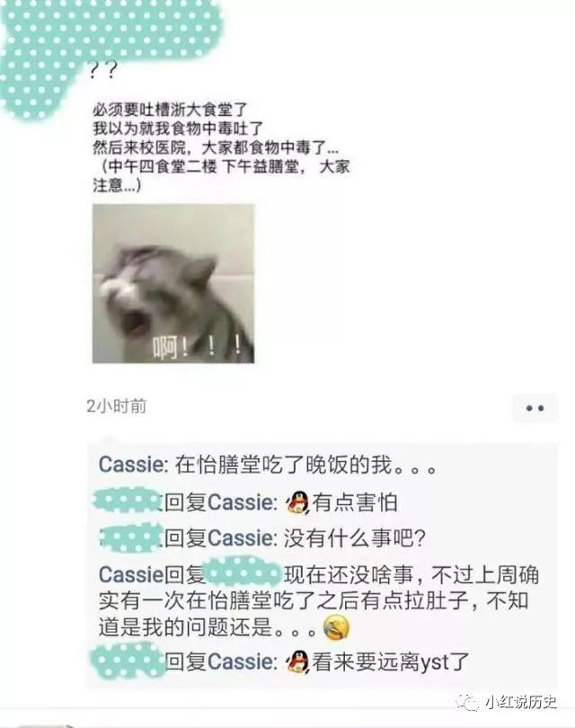Select the post text 必须要吐槽浙大食堂了
This screenshot has height=728, width=575.
click(x=171, y=110)
